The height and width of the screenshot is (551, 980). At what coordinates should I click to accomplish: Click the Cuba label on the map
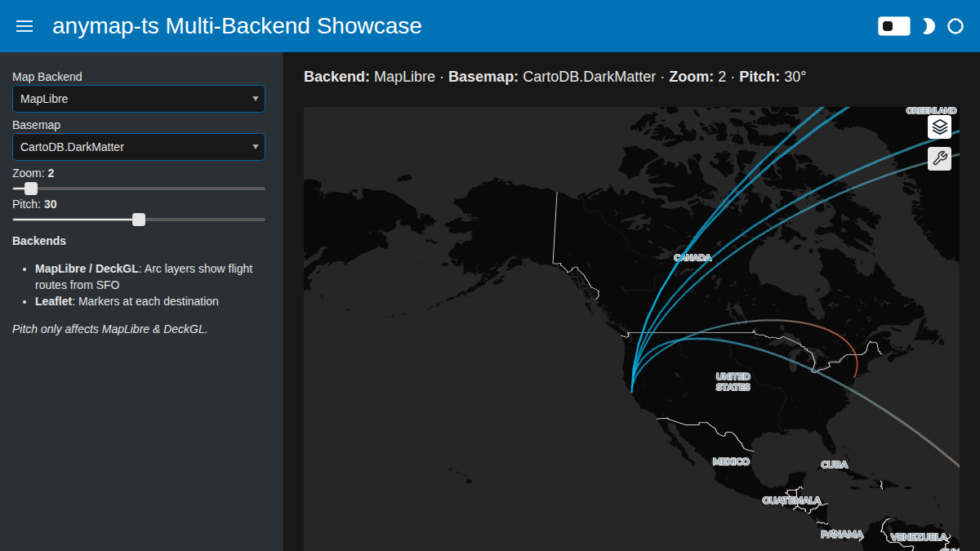[x=834, y=464]
